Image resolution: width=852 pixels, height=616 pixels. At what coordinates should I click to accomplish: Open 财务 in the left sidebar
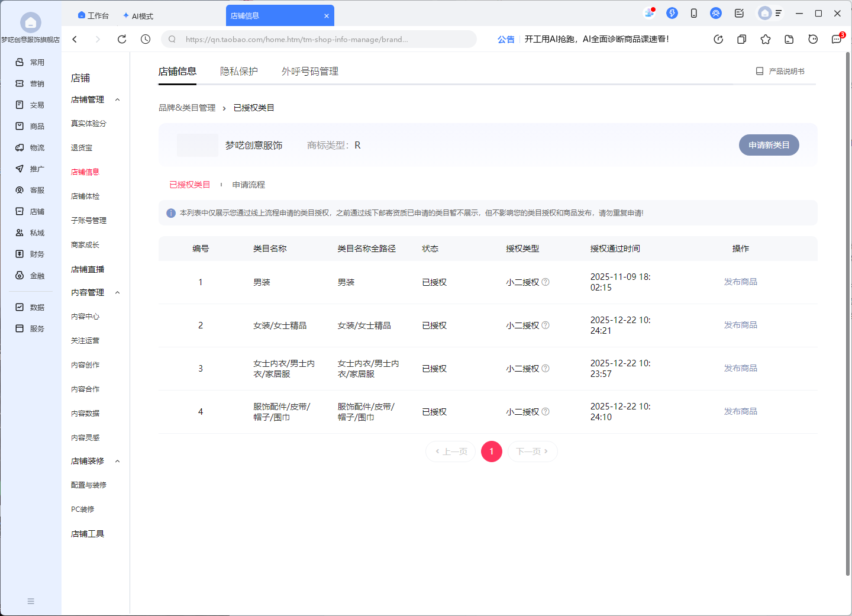coord(31,254)
